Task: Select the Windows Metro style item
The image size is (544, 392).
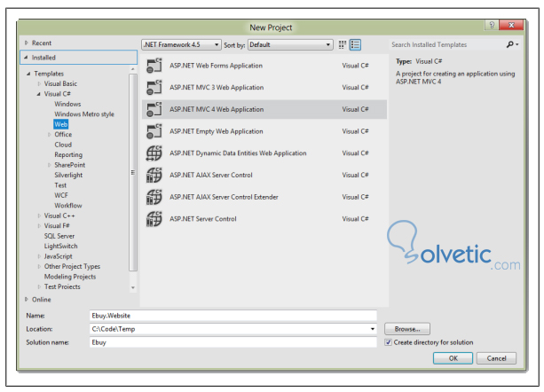Action: coord(84,114)
